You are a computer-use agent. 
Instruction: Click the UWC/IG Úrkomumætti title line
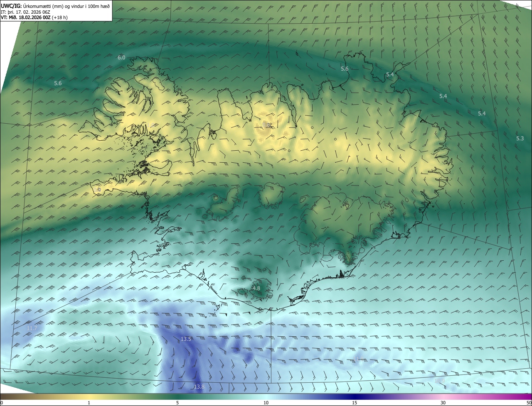pyautogui.click(x=55, y=5)
